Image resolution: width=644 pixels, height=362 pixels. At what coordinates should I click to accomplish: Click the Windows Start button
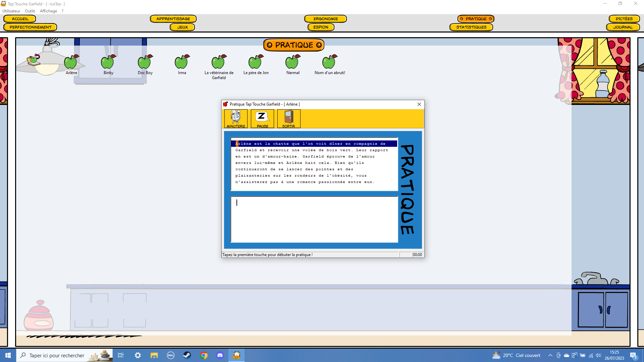point(8,355)
